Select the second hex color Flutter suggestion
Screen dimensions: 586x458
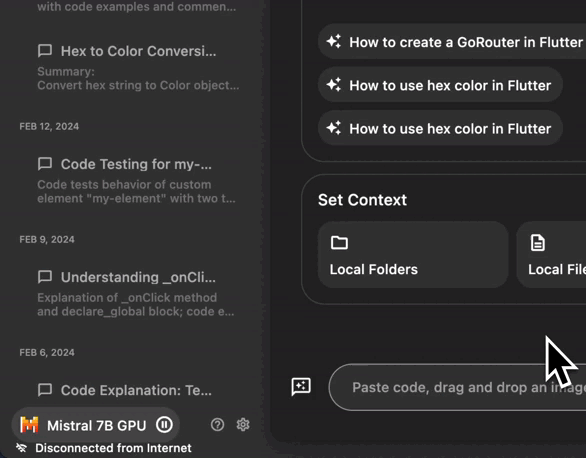440,128
